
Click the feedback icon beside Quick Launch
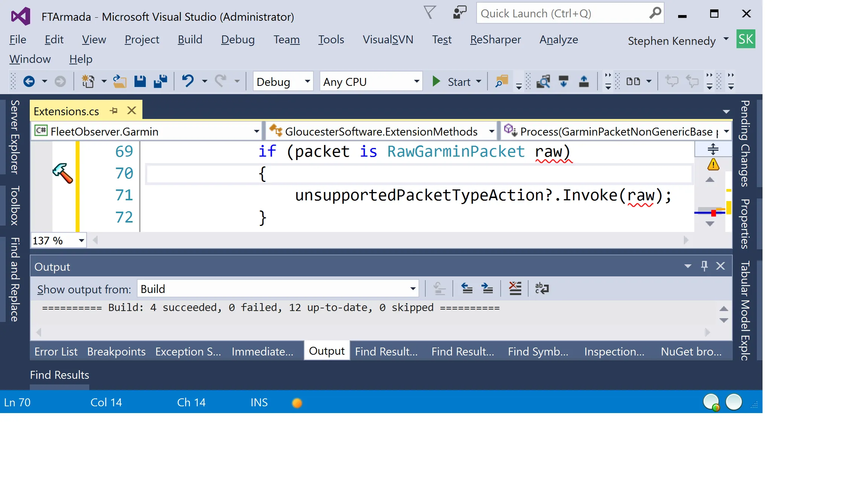(x=459, y=13)
